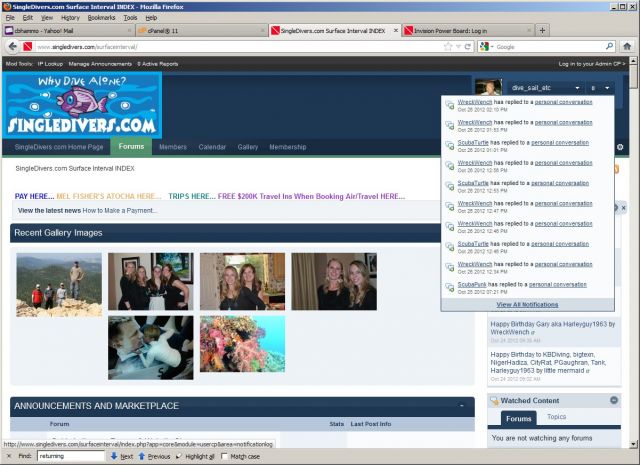Screen dimensions: 640x465
Task: Switch to the Invision Power Board Log in tab
Action: tap(468, 31)
